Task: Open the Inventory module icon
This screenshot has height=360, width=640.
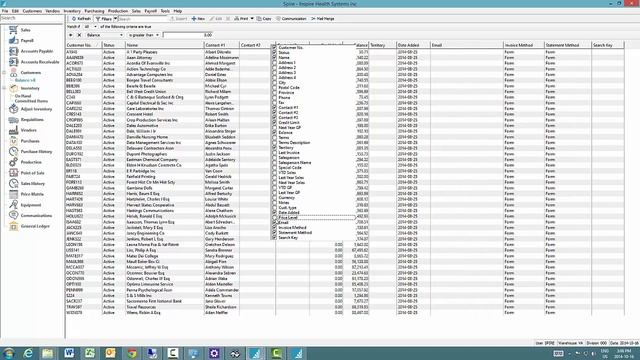Action: [x=13, y=88]
